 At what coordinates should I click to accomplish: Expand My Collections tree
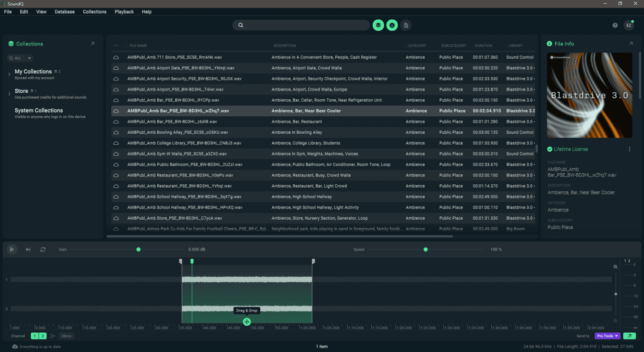pyautogui.click(x=9, y=74)
